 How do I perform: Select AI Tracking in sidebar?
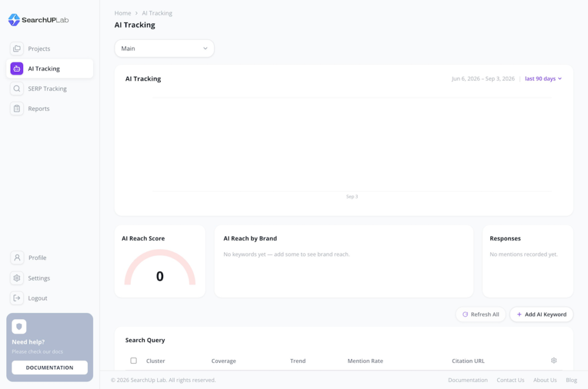pos(49,69)
